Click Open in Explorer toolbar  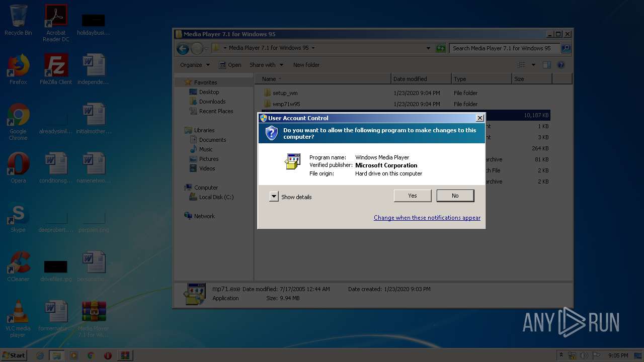[230, 65]
